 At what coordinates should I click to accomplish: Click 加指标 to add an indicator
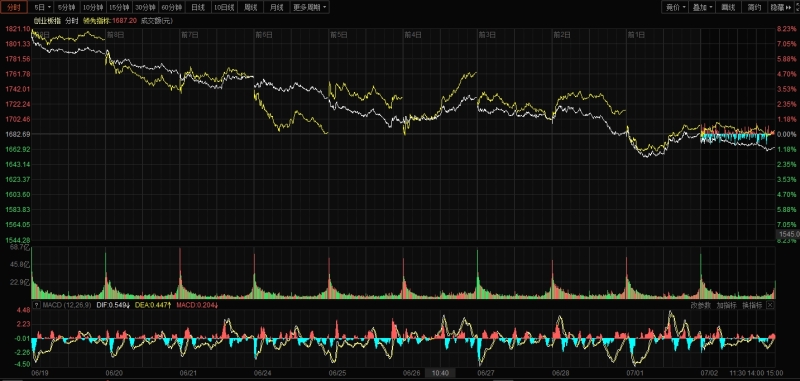726,305
